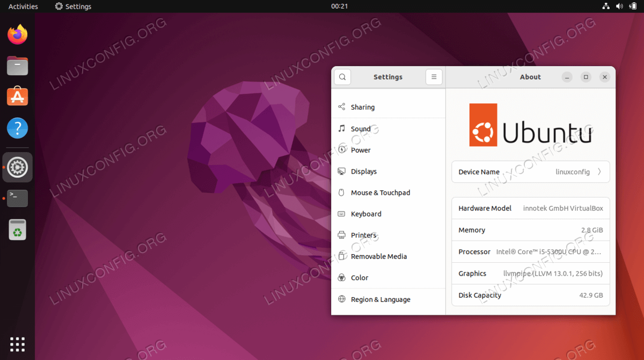
Task: Close the Settings window
Action: tap(605, 77)
